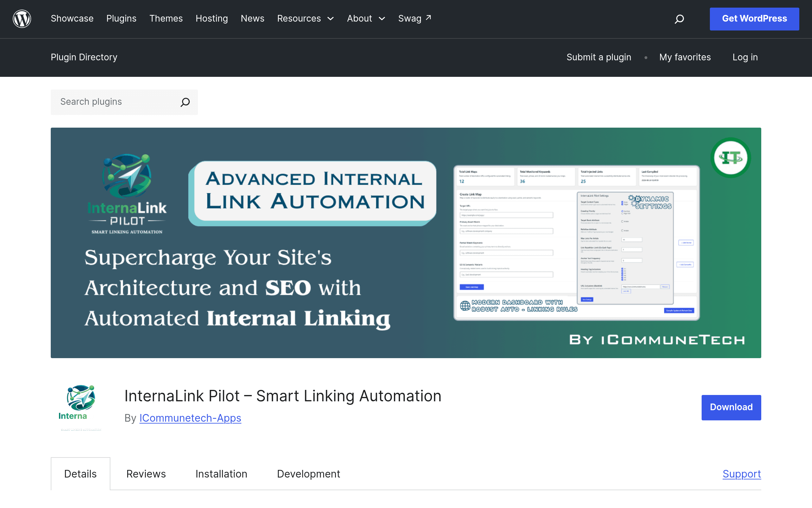
Task: Select the Details tab
Action: click(81, 474)
